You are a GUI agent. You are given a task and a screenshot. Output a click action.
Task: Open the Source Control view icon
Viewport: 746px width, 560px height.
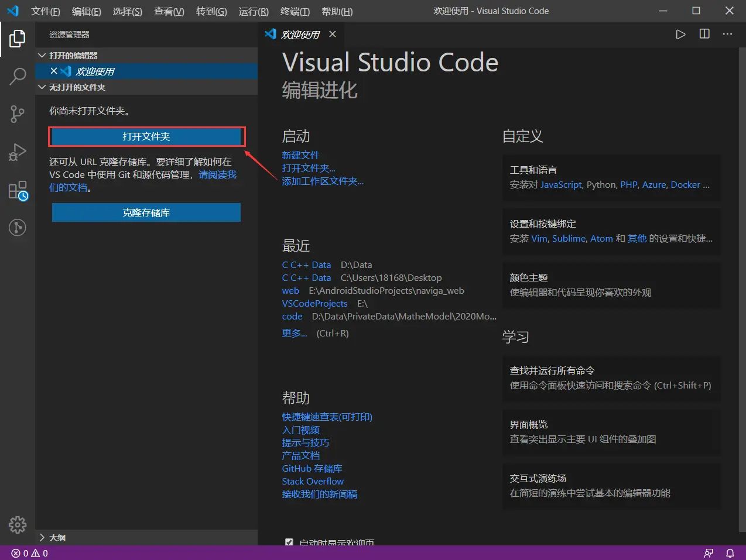pyautogui.click(x=18, y=114)
